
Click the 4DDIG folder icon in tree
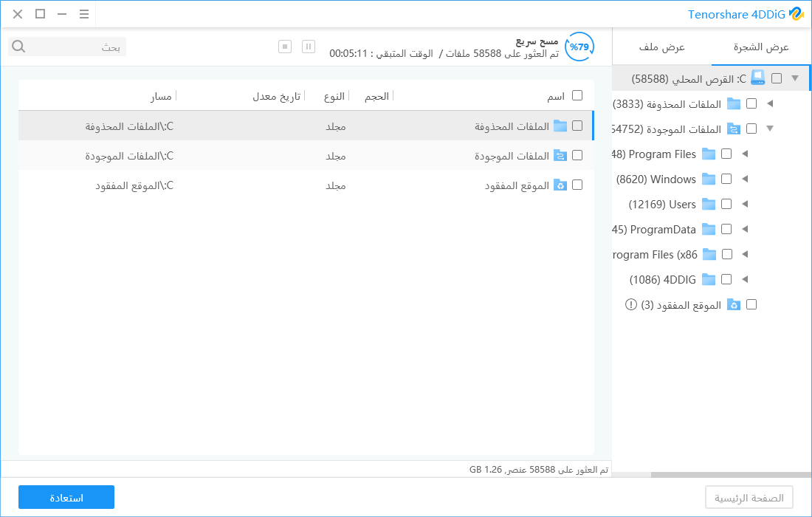[709, 279]
